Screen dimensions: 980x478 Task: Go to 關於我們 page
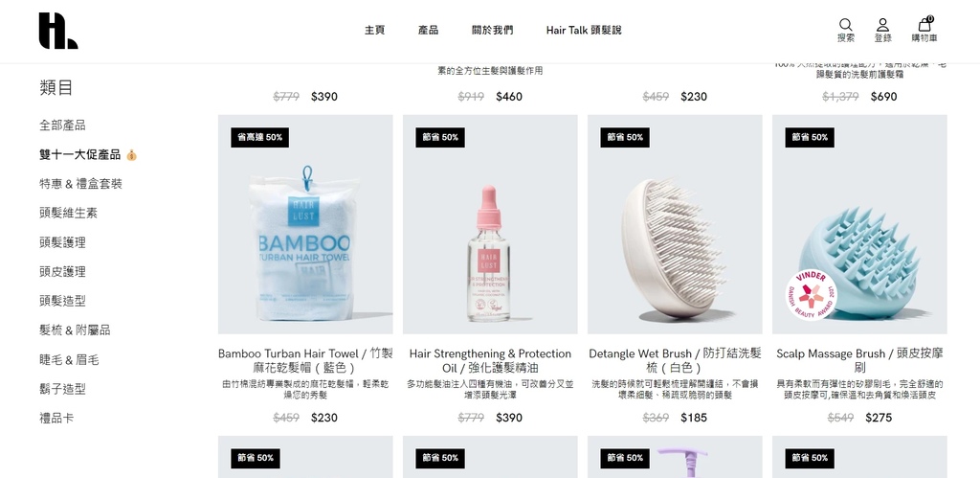[493, 30]
